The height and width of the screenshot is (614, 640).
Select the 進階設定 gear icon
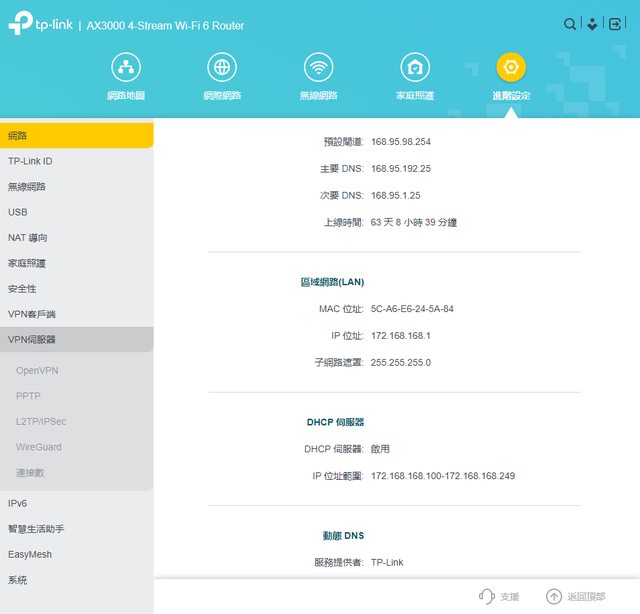pos(511,68)
